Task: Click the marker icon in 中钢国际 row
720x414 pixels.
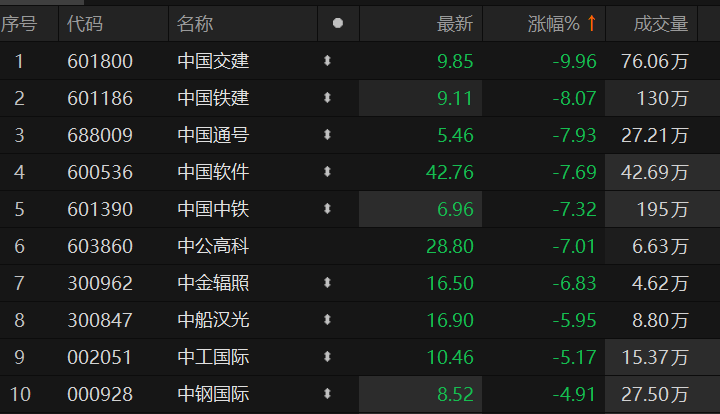Action: coord(327,394)
